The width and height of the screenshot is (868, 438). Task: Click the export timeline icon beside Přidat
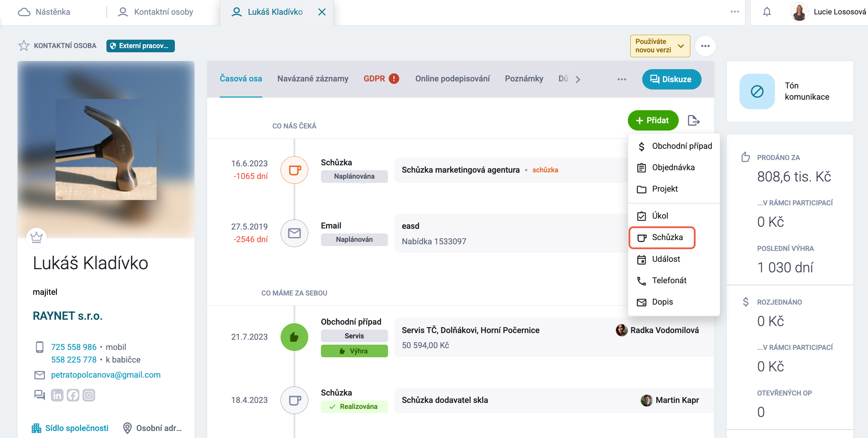point(693,120)
